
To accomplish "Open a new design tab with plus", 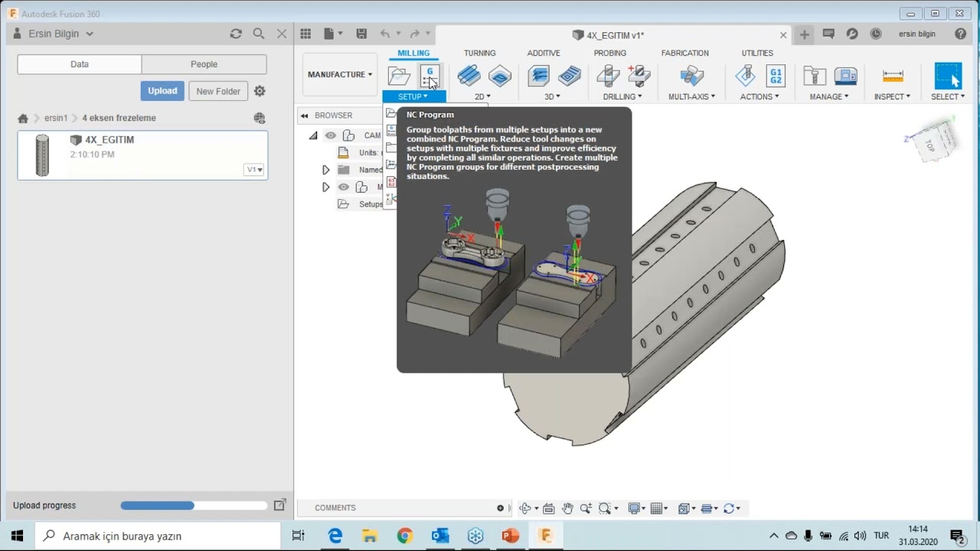I will (x=804, y=34).
